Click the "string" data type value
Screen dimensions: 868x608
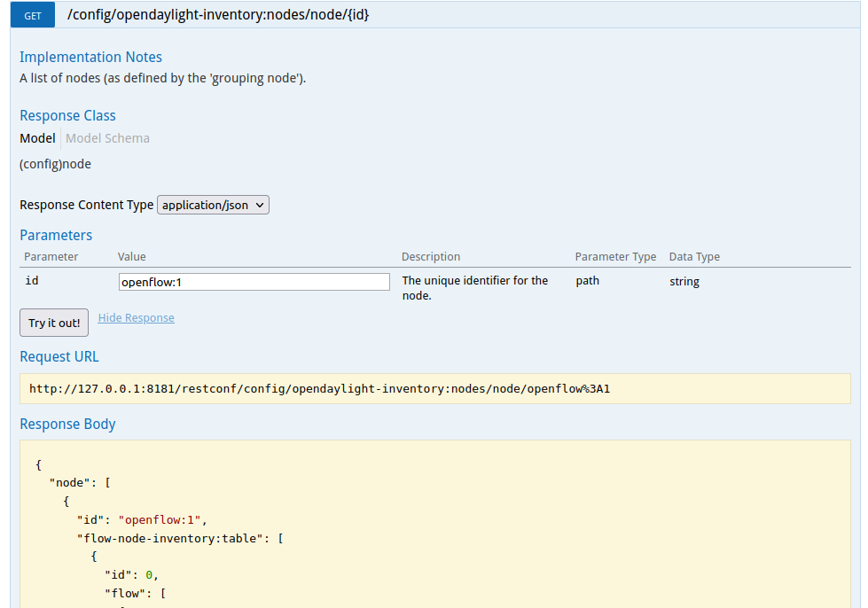(x=684, y=282)
